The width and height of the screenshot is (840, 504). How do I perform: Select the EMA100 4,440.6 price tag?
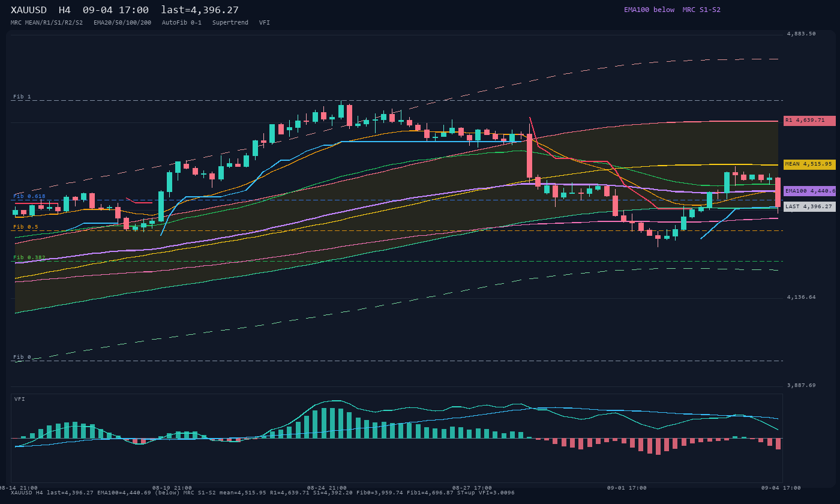pos(809,191)
